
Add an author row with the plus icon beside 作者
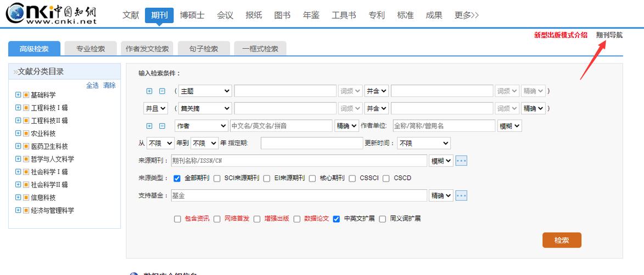pos(149,126)
